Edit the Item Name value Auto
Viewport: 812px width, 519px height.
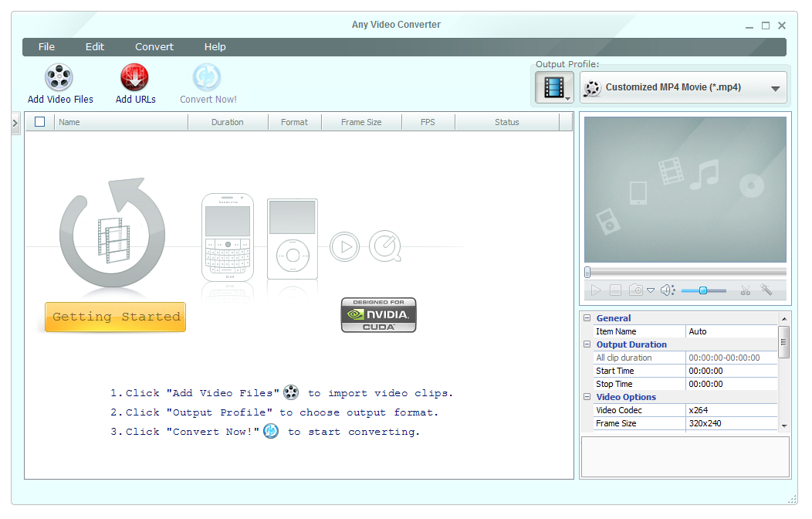coord(731,331)
